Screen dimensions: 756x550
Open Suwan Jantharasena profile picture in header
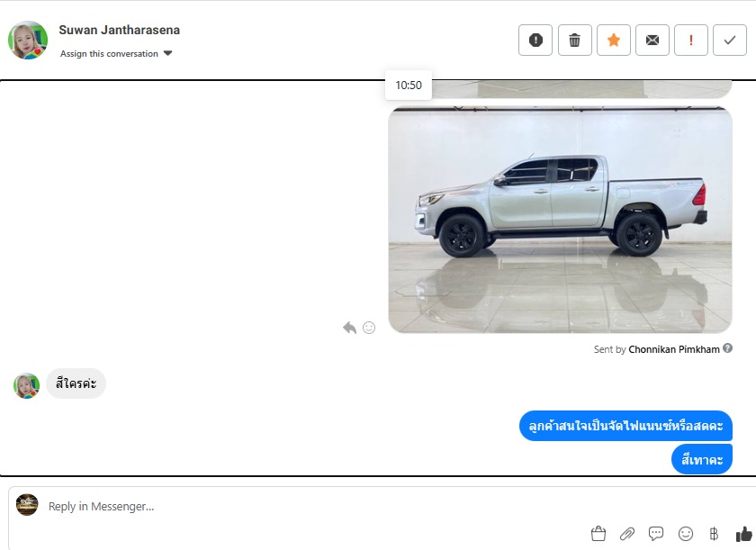click(28, 40)
